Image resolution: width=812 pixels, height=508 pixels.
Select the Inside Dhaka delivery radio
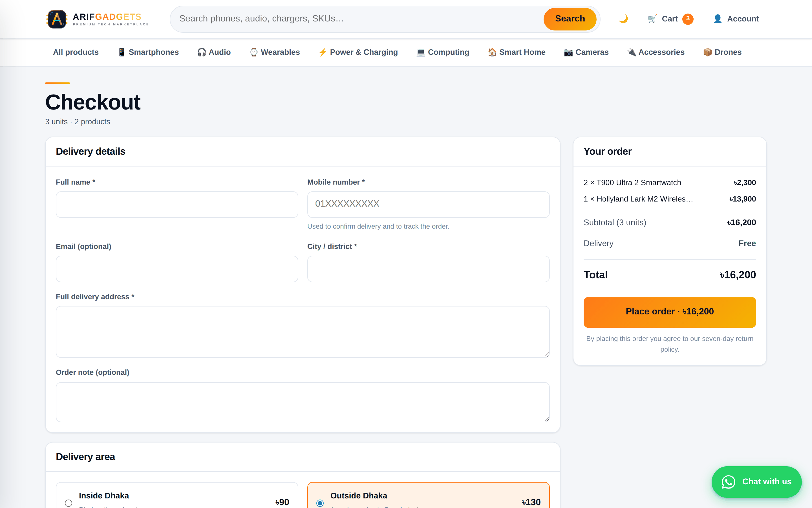[69, 503]
